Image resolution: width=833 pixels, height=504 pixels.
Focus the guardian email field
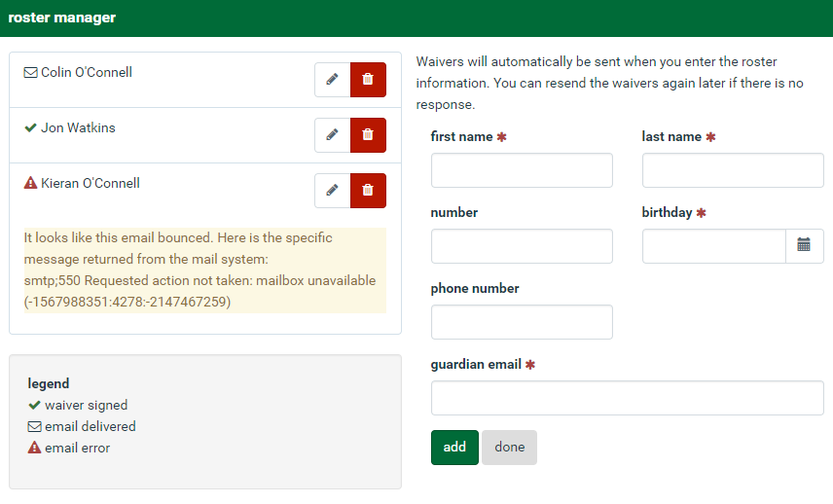tap(628, 398)
